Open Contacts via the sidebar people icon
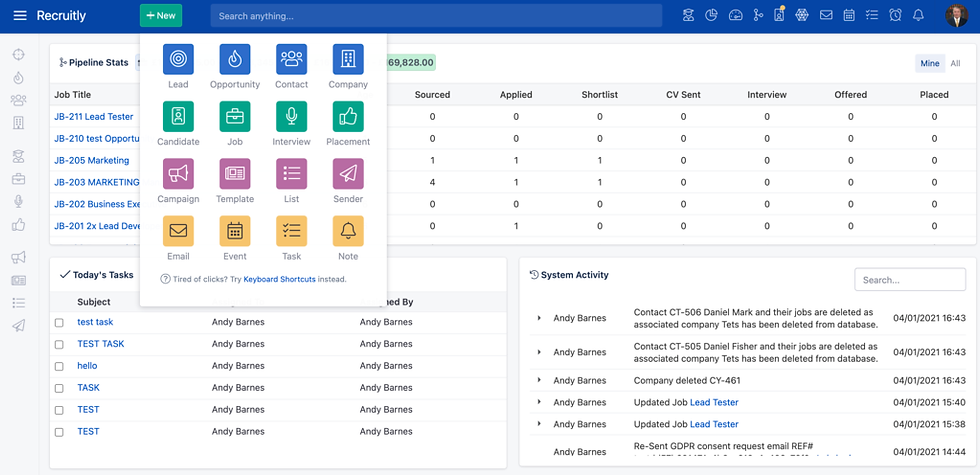This screenshot has height=475, width=980. (19, 100)
